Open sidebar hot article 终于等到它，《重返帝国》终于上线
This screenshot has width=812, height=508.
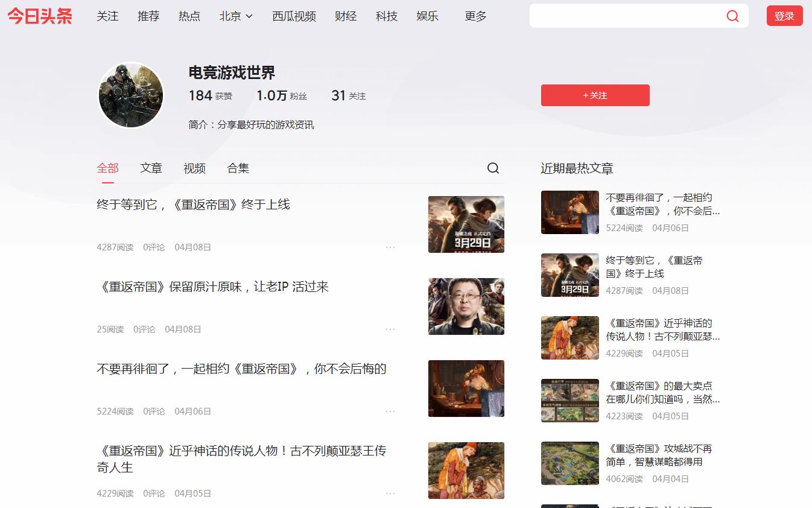click(x=655, y=267)
